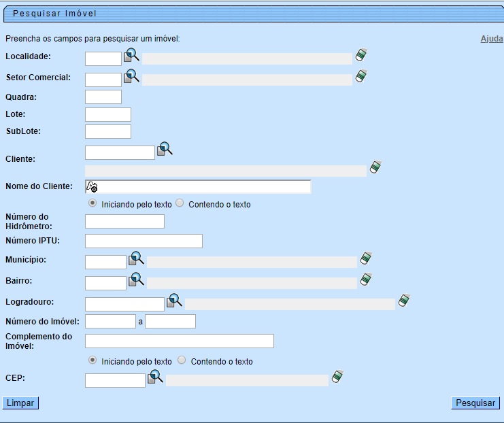
Task: Click the Limpar button
Action: tap(20, 403)
